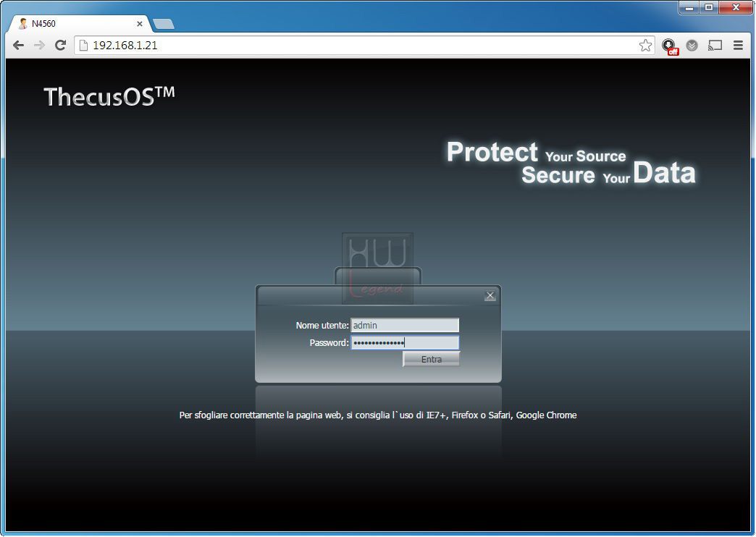Click the browser recommendation text mentioning Google Chrome
Image resolution: width=756 pixels, height=537 pixels.
pyautogui.click(x=378, y=415)
